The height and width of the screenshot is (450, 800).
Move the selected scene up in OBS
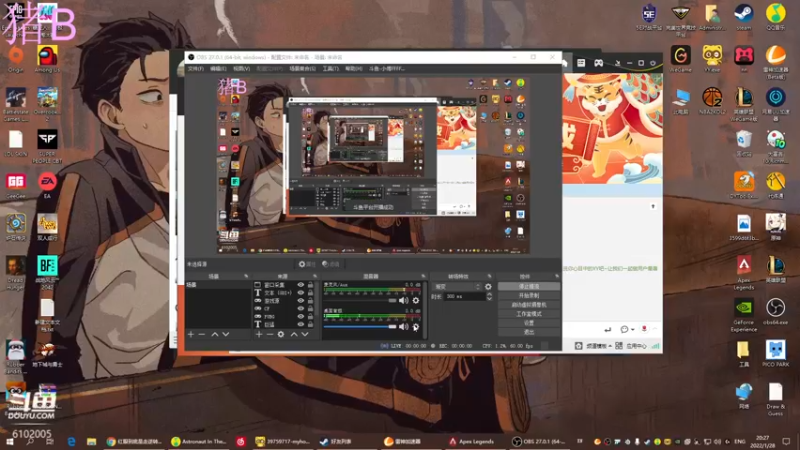(x=215, y=334)
